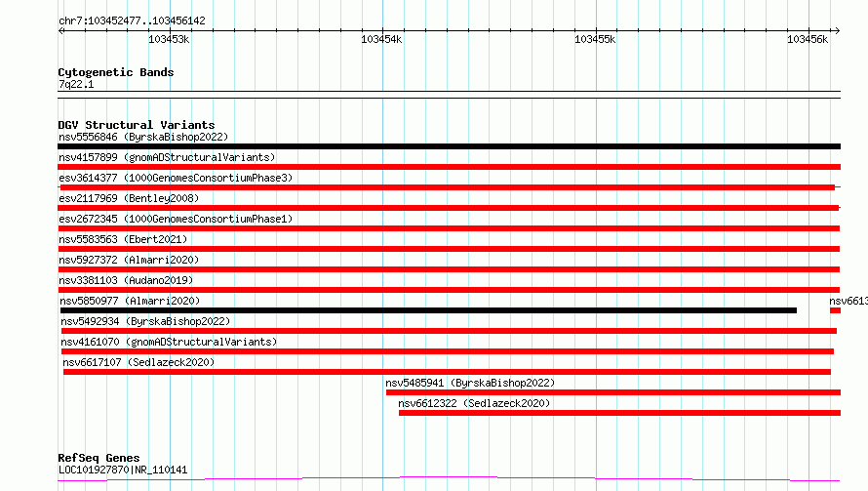The width and height of the screenshot is (868, 491).
Task: Click the nsv5485941 (ByrskaBishop2022) label
Action: (470, 383)
